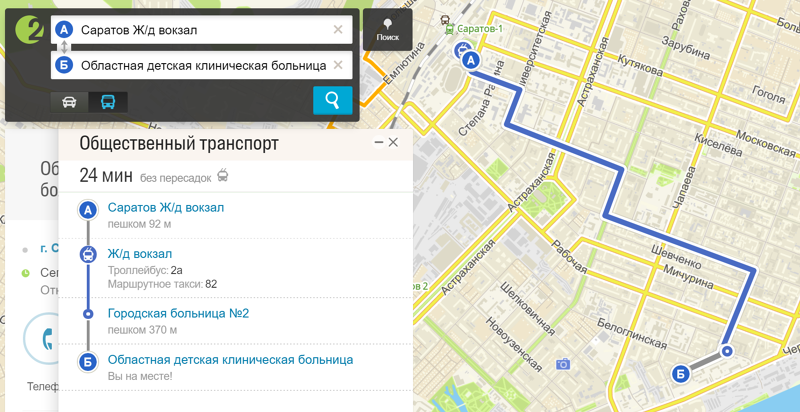
Task: Open Областная детская клиническая больница link
Action: click(x=230, y=359)
